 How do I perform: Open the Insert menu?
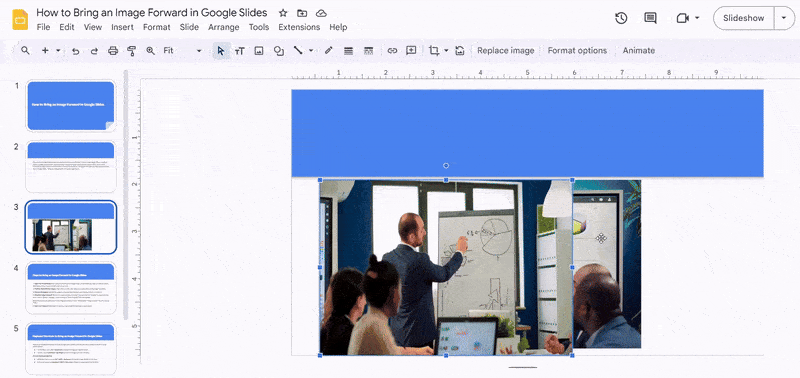coord(122,27)
